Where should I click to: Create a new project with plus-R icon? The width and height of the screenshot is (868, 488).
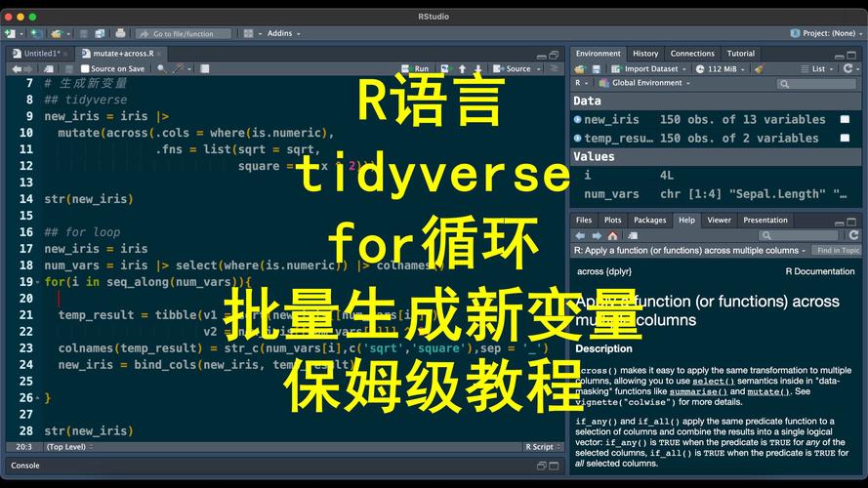[35, 34]
